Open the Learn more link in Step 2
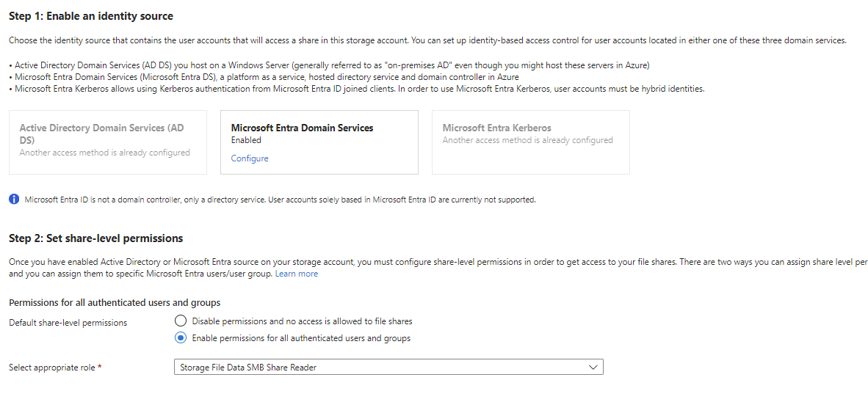This screenshot has height=402, width=868. 297,274
